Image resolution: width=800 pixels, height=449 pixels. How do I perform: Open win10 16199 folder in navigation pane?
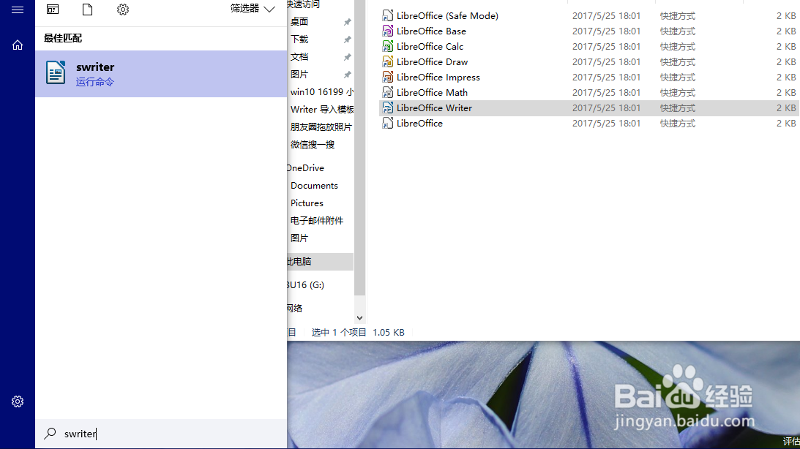click(321, 92)
